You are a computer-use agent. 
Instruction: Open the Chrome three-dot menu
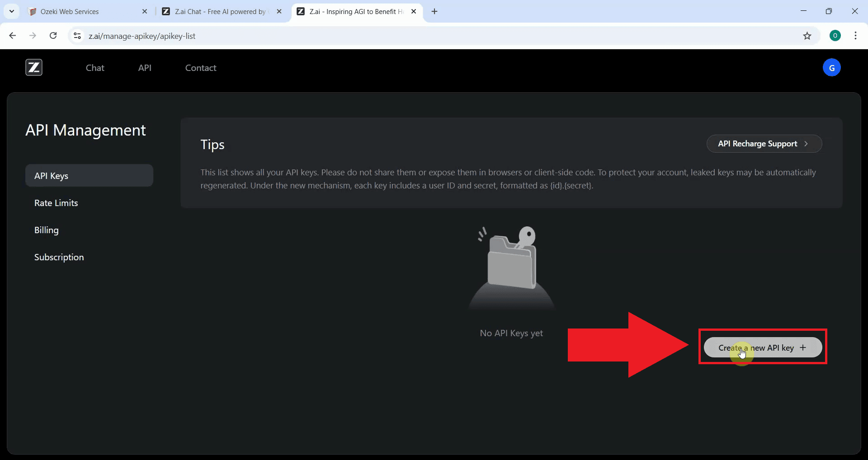click(855, 36)
